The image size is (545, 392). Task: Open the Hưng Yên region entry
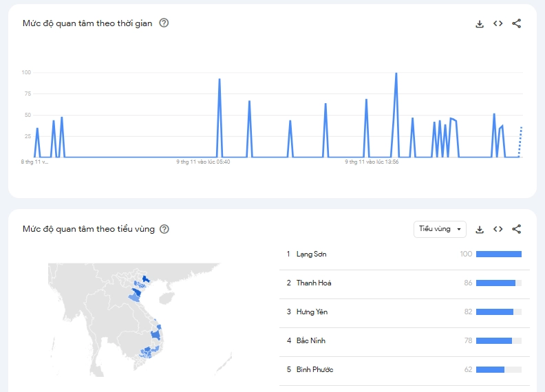click(312, 312)
